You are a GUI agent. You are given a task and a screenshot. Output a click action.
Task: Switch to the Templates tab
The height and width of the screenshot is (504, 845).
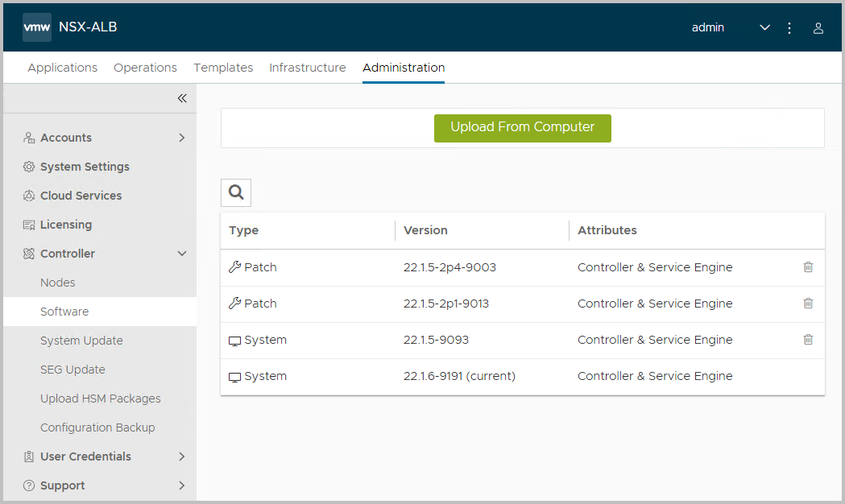tap(223, 68)
